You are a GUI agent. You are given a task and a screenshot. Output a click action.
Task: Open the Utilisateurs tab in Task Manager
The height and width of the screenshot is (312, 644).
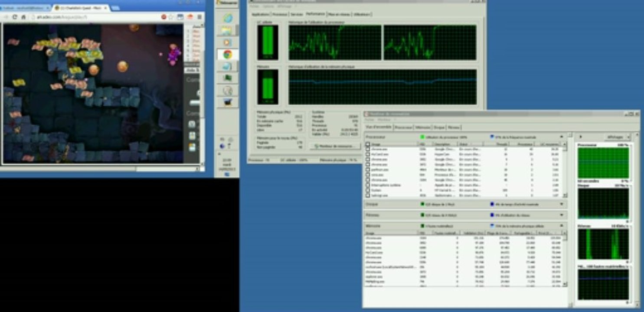click(x=362, y=14)
